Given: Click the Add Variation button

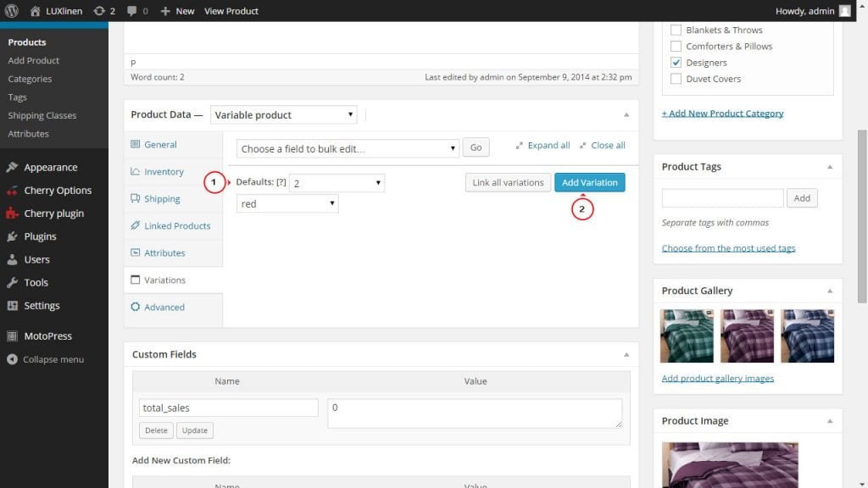Looking at the screenshot, I should pos(589,182).
